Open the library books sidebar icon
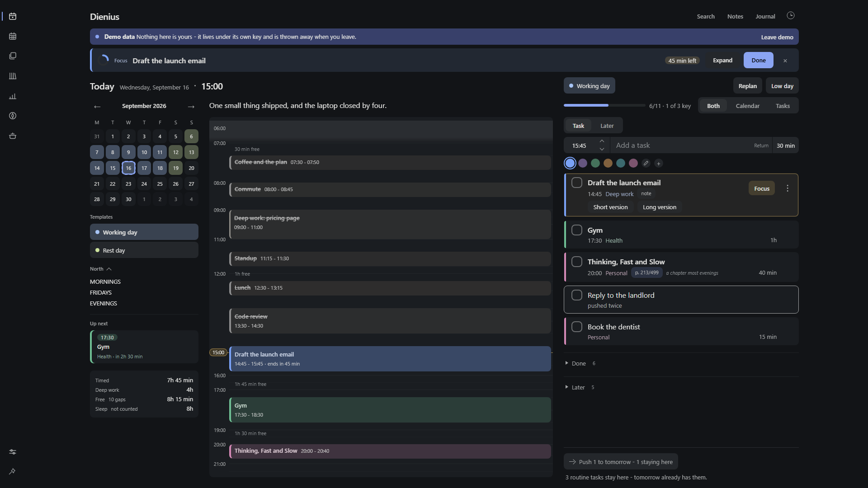The height and width of the screenshot is (488, 868). [x=13, y=76]
